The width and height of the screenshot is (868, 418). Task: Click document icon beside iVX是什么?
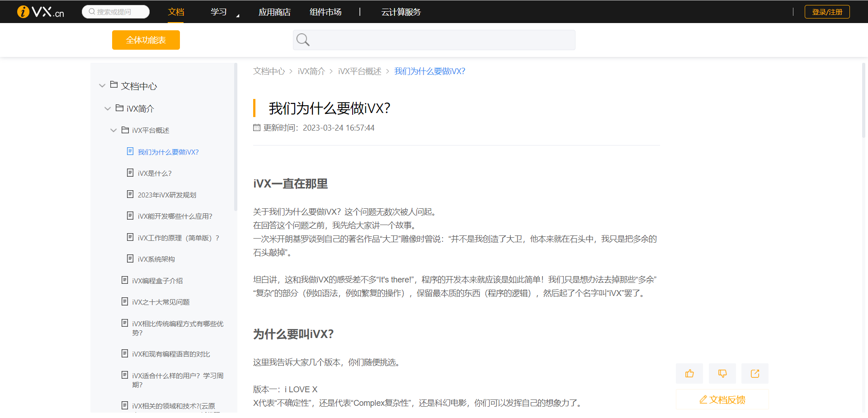[x=130, y=173]
